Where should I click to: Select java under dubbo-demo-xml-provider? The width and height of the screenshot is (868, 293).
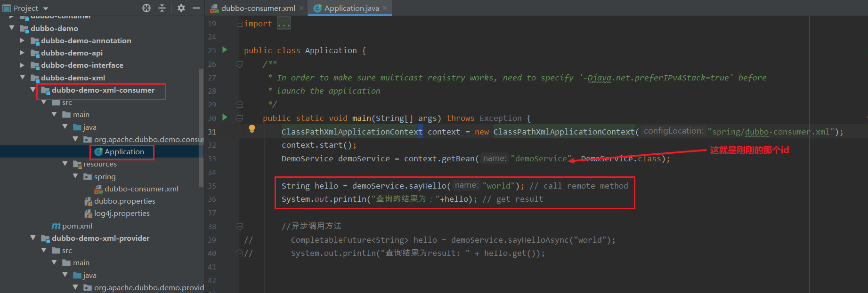point(89,276)
